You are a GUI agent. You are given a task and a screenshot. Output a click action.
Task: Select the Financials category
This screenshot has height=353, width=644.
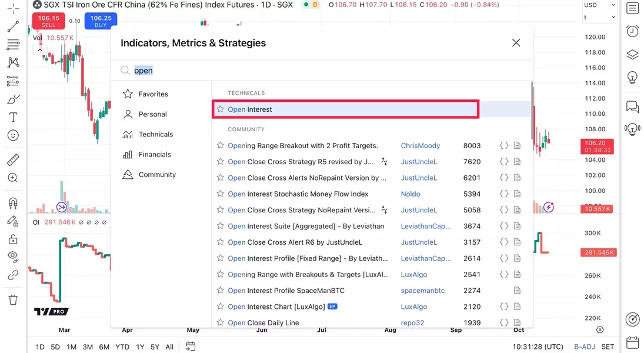click(155, 155)
